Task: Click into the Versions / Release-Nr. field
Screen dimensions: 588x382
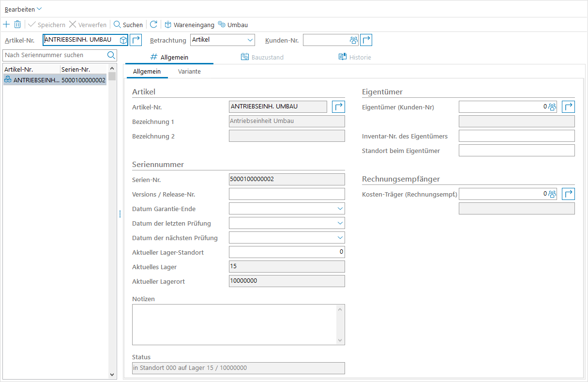Action: coord(286,194)
